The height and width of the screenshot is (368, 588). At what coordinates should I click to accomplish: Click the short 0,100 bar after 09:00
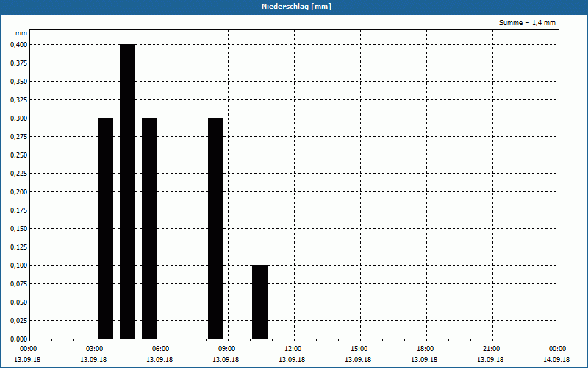coord(260,302)
